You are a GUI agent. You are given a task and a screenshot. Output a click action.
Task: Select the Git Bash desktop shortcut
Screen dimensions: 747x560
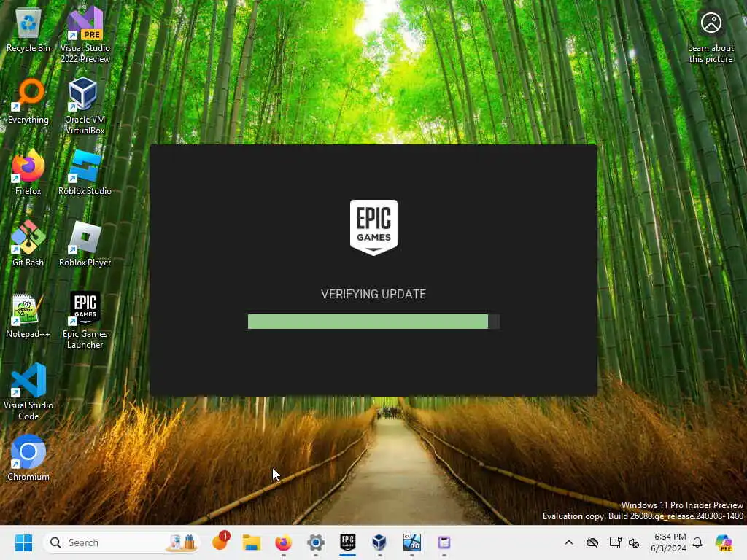[x=28, y=244]
